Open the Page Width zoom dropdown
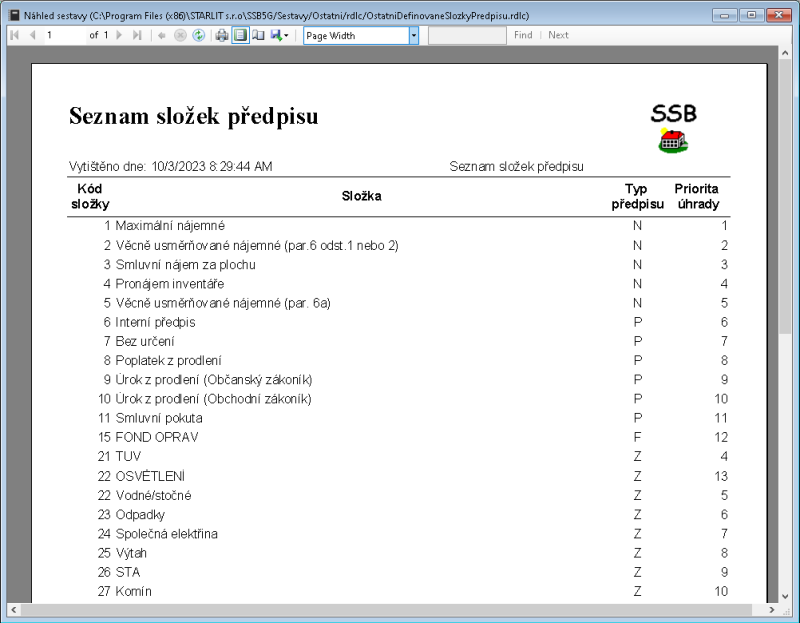Screen dimensions: 800x623 [x=414, y=35]
